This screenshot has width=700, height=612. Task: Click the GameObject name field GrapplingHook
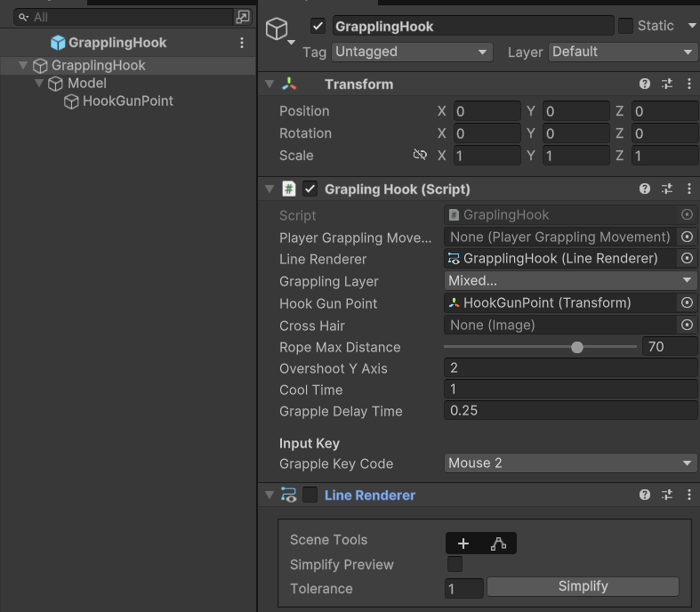pos(473,27)
